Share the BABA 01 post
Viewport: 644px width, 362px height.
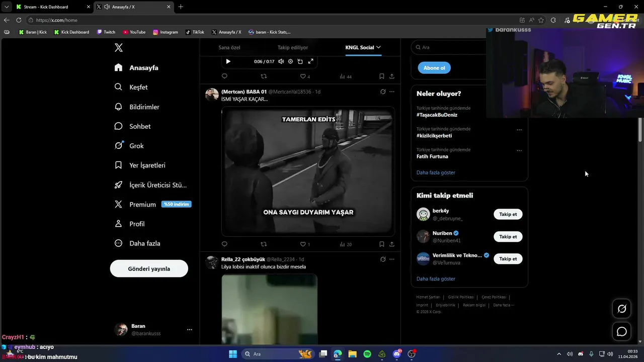pyautogui.click(x=392, y=244)
